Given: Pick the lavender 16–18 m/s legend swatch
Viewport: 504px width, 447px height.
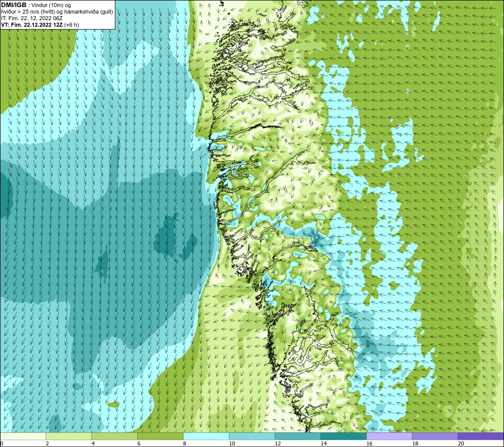Looking at the screenshot, I should [389, 436].
